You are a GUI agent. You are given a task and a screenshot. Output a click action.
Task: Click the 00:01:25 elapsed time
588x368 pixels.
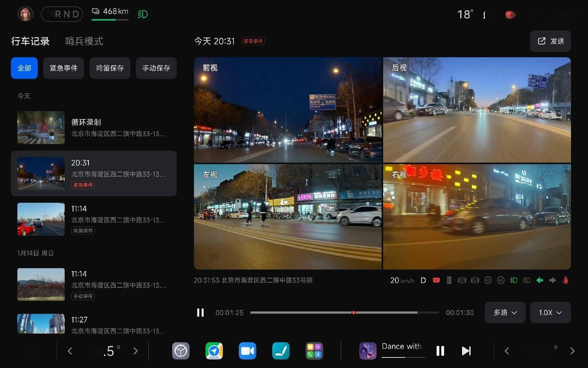point(229,312)
